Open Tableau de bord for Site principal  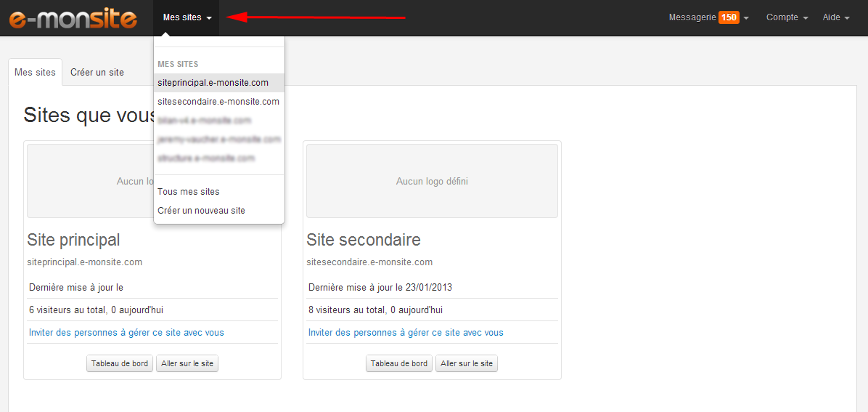click(120, 364)
